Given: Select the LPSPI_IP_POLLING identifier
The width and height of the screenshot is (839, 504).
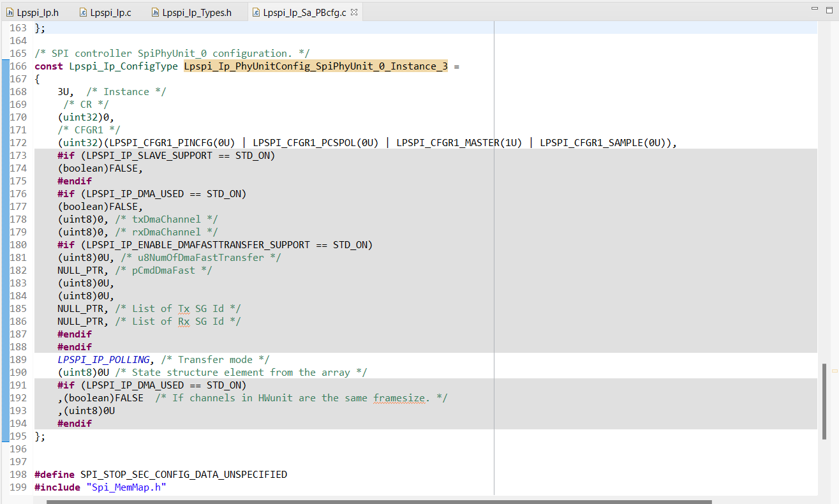Looking at the screenshot, I should pos(103,359).
